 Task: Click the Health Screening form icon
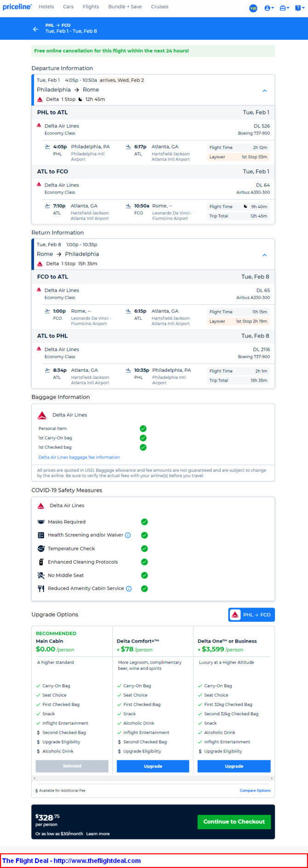click(x=41, y=535)
